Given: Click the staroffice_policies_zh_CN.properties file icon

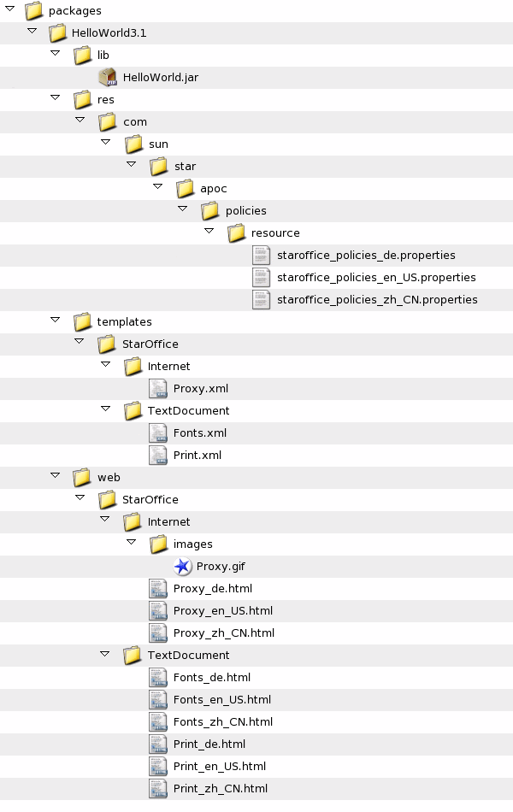Looking at the screenshot, I should 261,300.
